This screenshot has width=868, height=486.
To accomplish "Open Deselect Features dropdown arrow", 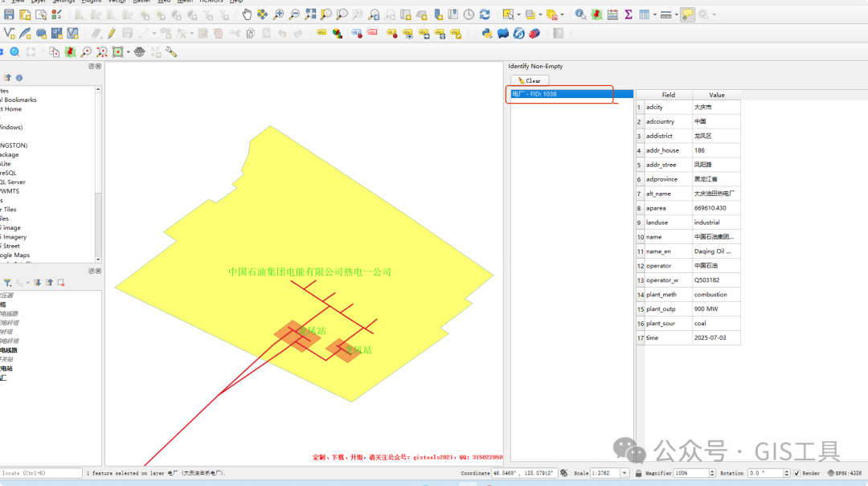I will [563, 15].
